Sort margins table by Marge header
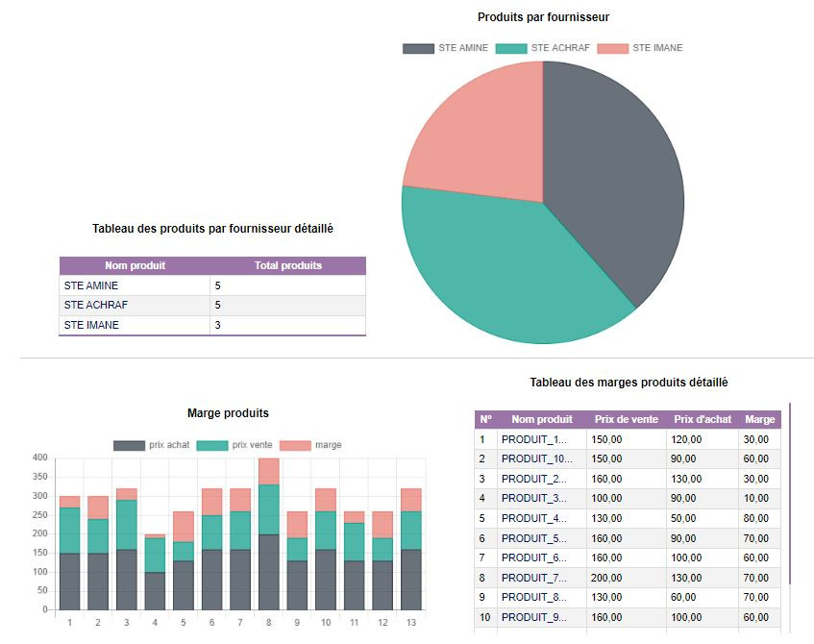This screenshot has height=644, width=814. [759, 419]
